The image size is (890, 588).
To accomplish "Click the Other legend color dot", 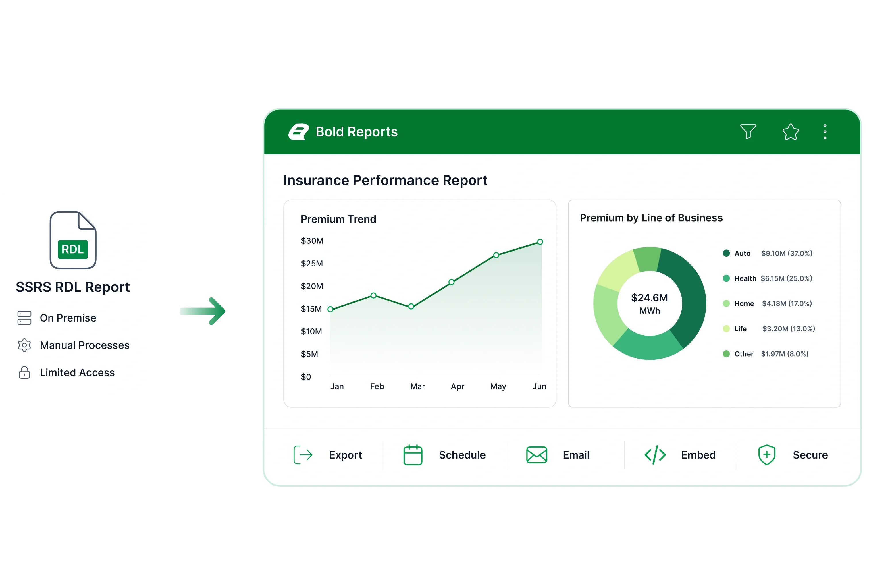I will point(726,354).
